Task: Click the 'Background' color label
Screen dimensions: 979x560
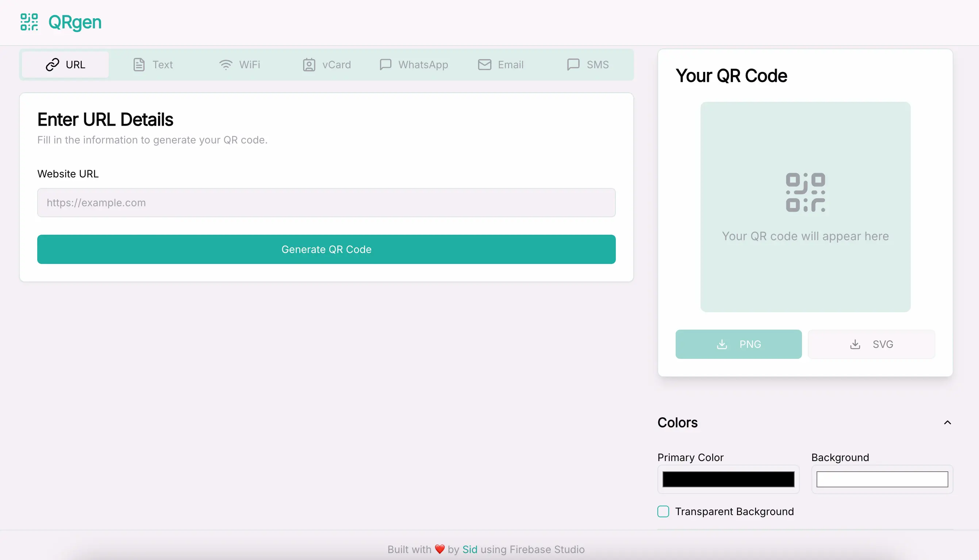Action: click(x=840, y=457)
